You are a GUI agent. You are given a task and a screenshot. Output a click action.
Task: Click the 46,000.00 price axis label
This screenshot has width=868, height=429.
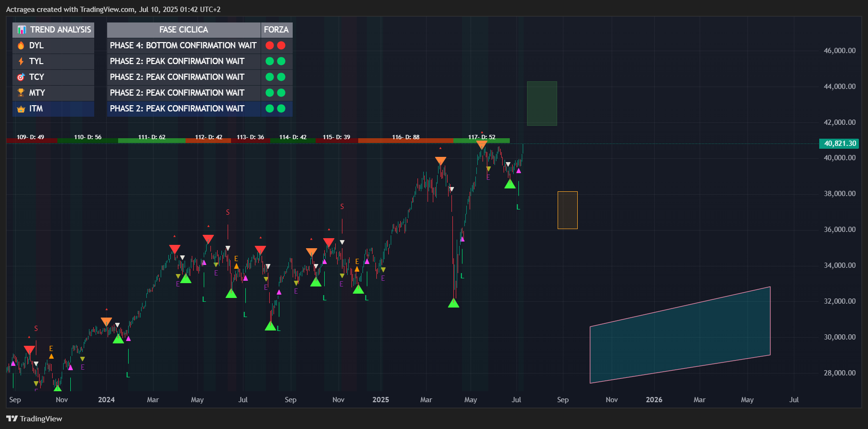tap(839, 51)
